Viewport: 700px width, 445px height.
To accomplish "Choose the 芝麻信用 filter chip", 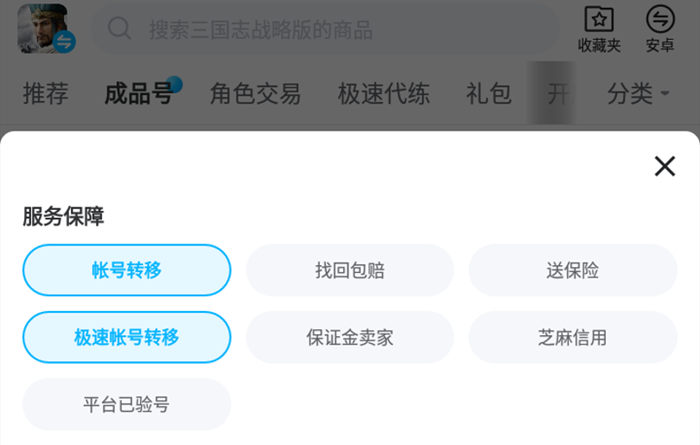I will coord(572,337).
